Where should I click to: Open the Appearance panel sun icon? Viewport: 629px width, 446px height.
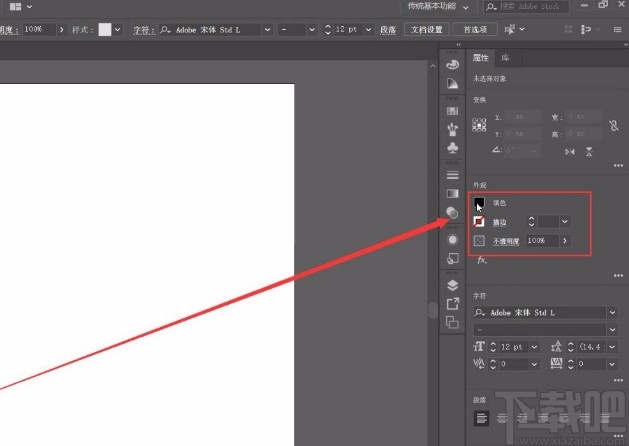click(452, 240)
